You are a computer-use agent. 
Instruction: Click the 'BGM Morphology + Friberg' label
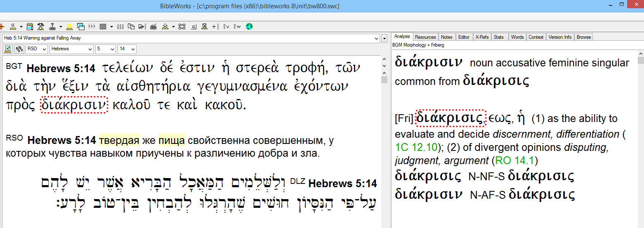[419, 45]
